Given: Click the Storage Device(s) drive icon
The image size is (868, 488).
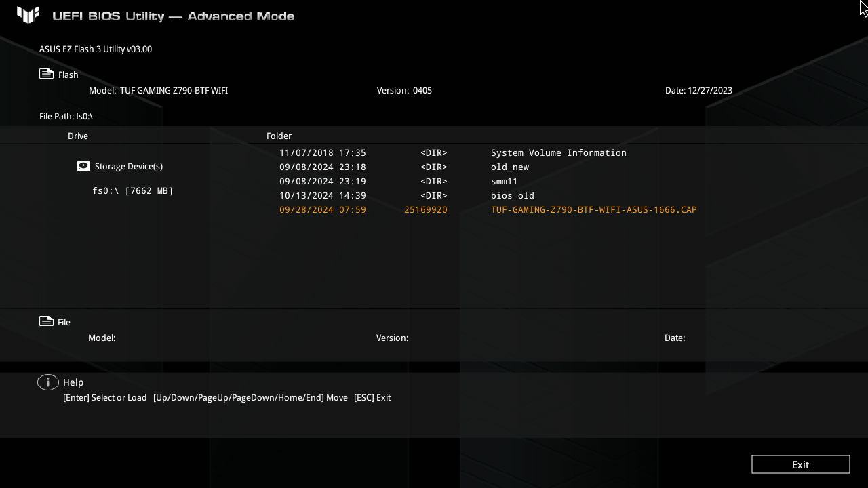Looking at the screenshot, I should click(83, 166).
